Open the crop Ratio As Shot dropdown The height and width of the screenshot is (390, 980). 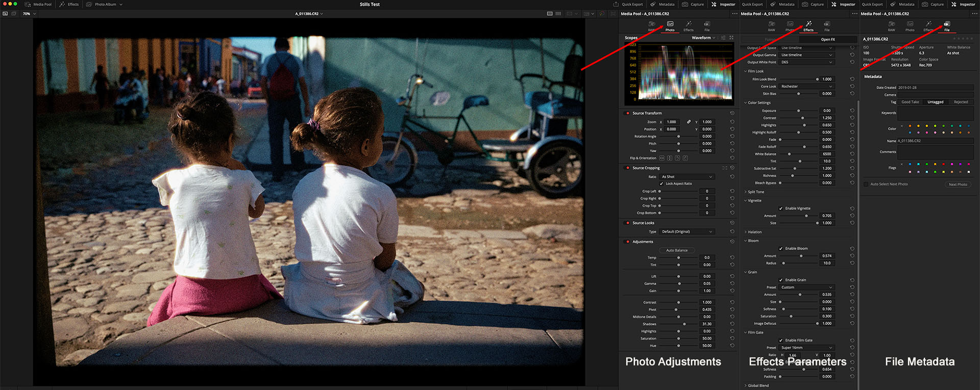coord(688,177)
